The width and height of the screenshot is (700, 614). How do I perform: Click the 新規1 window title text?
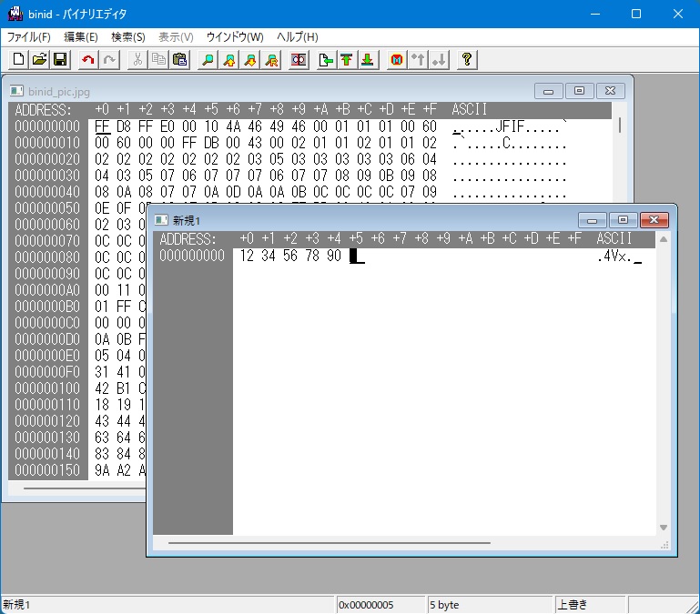coord(187,220)
